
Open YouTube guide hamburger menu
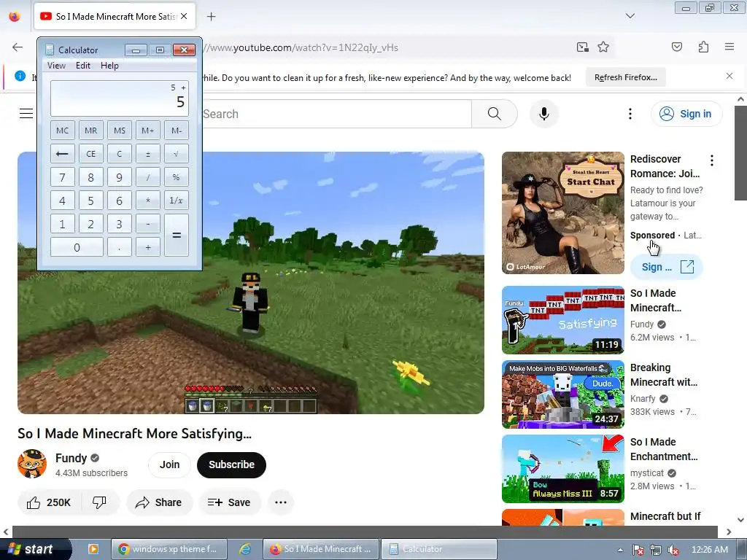coord(26,113)
